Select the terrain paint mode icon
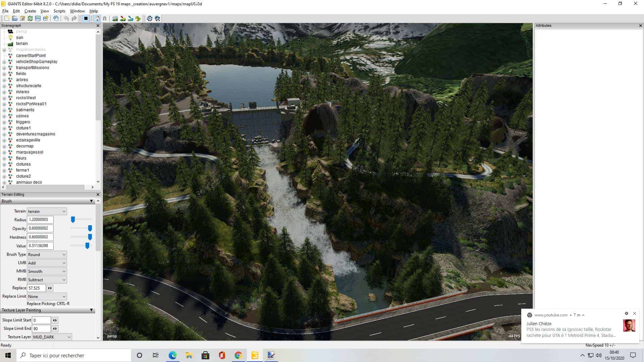 [123, 18]
